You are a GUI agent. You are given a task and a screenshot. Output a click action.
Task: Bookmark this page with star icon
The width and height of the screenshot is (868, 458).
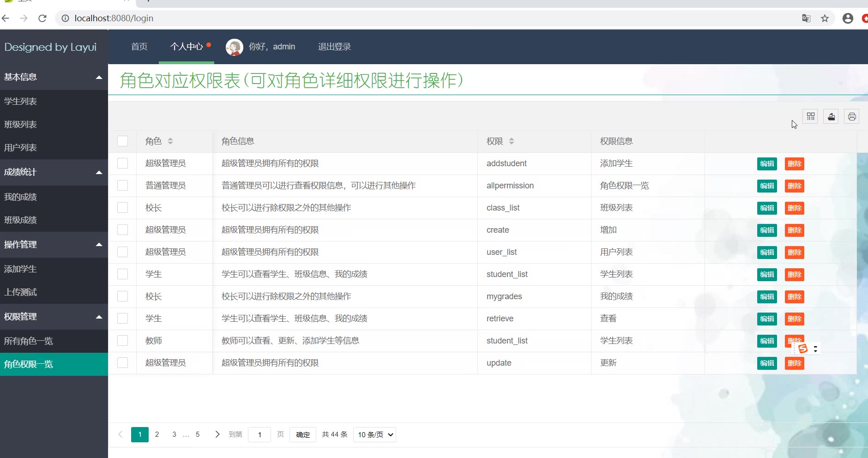tap(825, 18)
